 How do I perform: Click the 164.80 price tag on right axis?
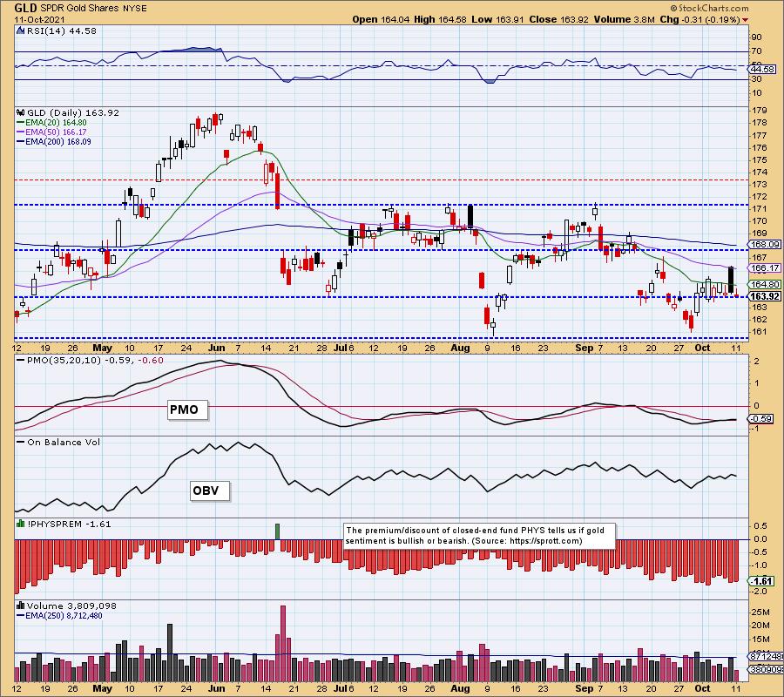point(764,284)
